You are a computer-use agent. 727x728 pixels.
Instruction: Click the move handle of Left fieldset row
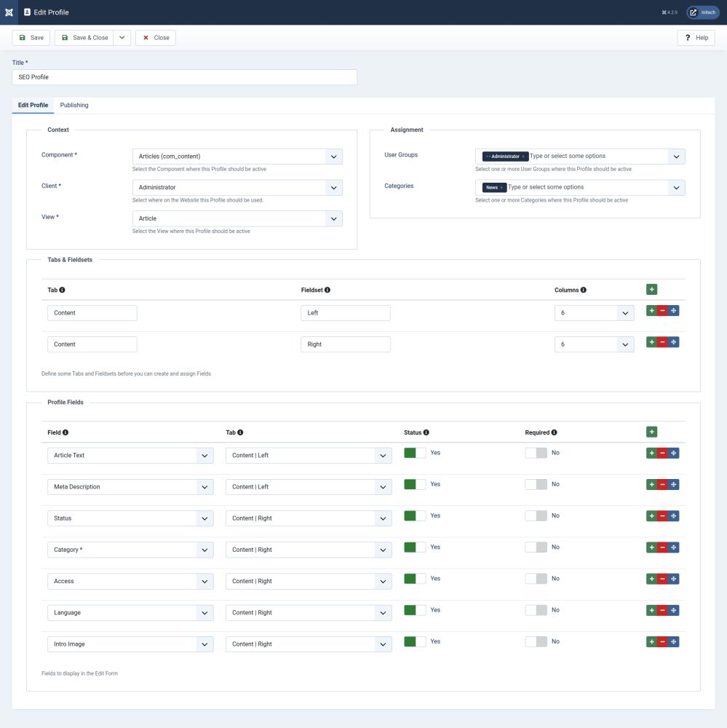click(x=674, y=311)
